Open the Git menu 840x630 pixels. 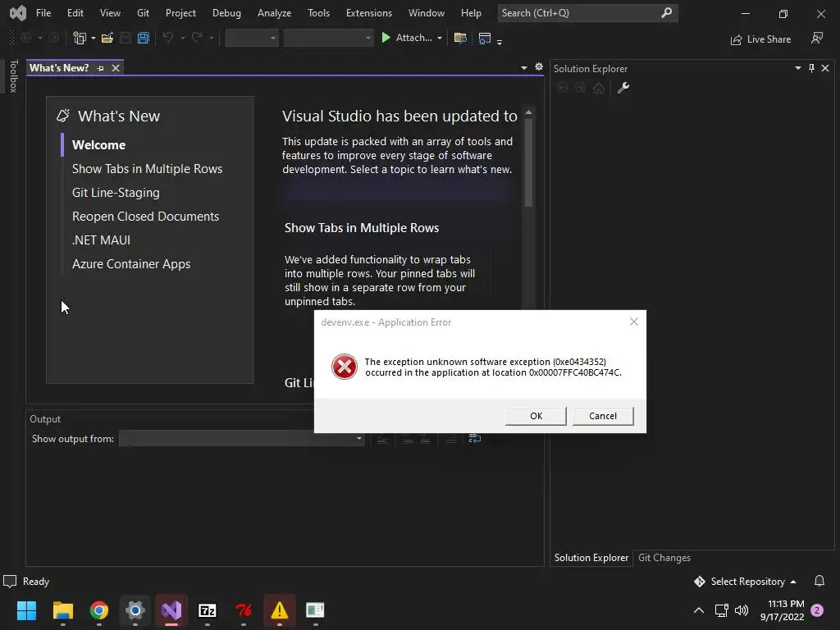tap(143, 13)
